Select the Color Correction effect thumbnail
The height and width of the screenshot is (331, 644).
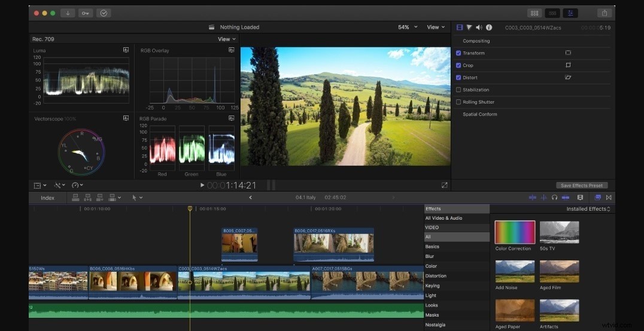click(x=515, y=232)
